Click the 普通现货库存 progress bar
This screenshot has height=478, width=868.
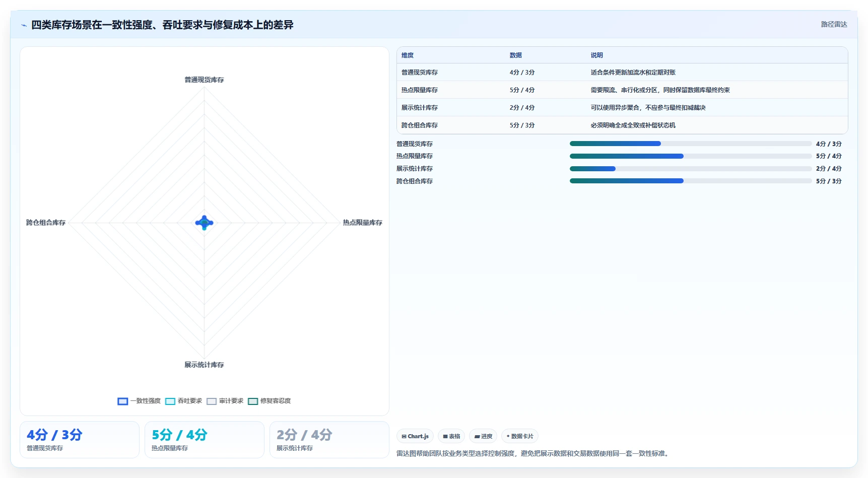pyautogui.click(x=691, y=144)
